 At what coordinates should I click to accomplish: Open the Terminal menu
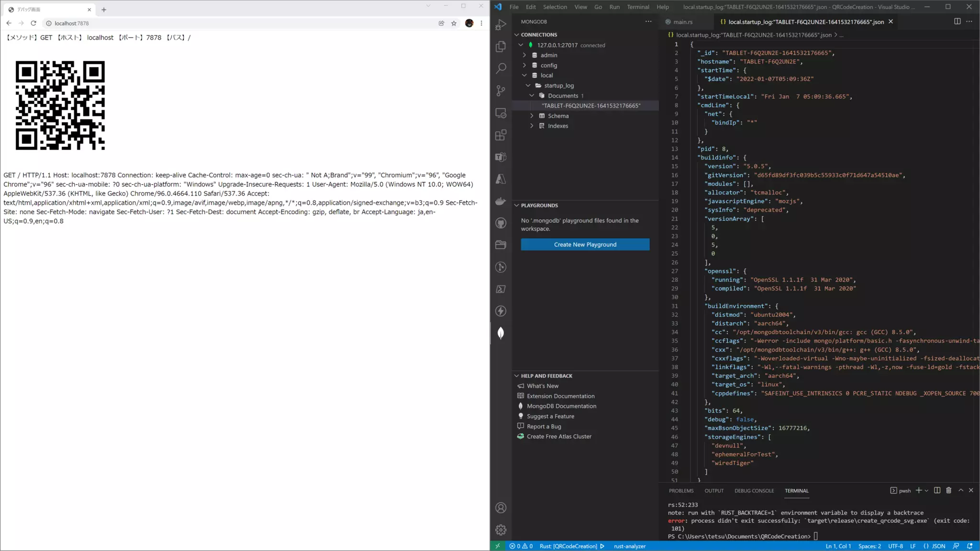[638, 7]
